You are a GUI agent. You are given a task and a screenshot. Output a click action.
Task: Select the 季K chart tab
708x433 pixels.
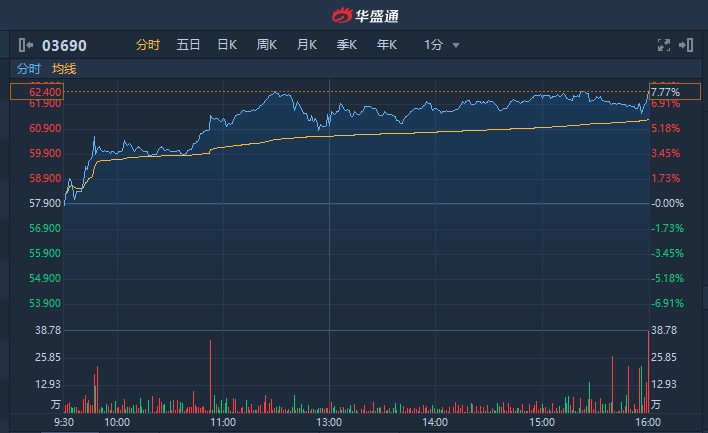[347, 45]
